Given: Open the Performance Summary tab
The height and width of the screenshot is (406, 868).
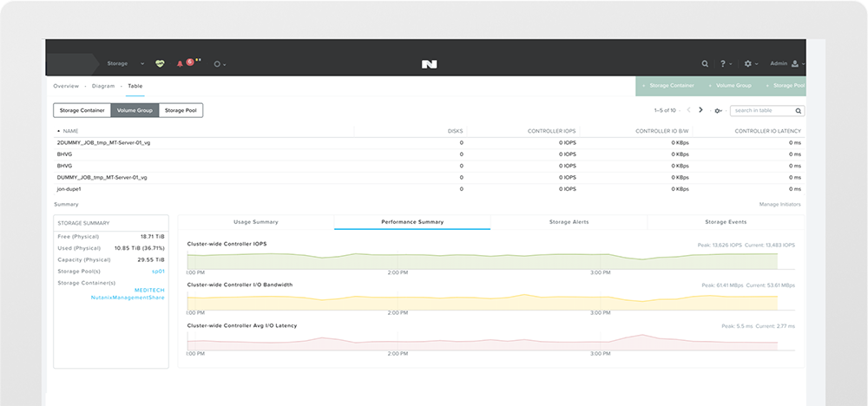Looking at the screenshot, I should 412,222.
